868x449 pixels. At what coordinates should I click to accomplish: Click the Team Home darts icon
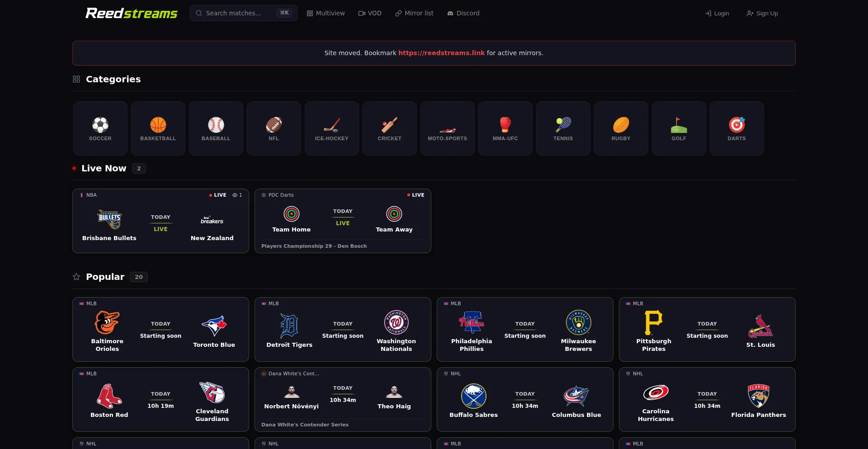[x=292, y=214]
